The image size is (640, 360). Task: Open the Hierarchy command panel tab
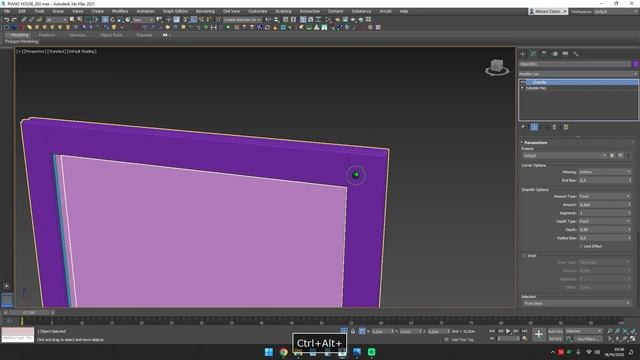pyautogui.click(x=544, y=54)
